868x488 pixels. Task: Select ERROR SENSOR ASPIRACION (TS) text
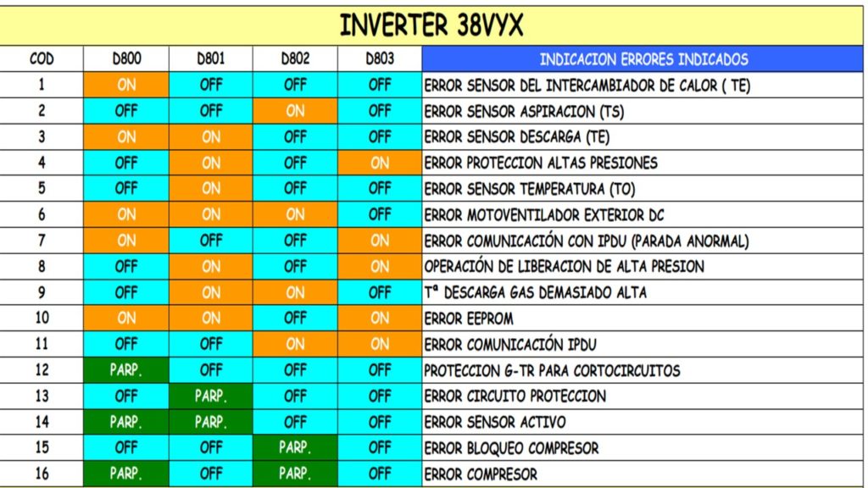(x=524, y=112)
